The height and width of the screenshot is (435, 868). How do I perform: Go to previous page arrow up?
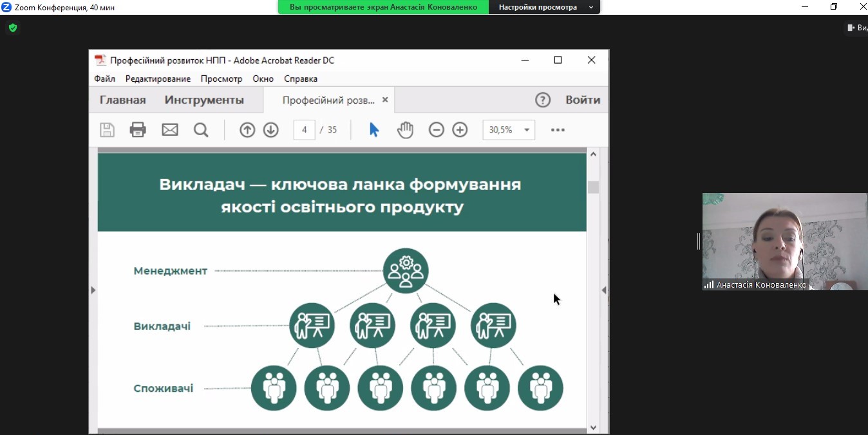click(x=247, y=130)
